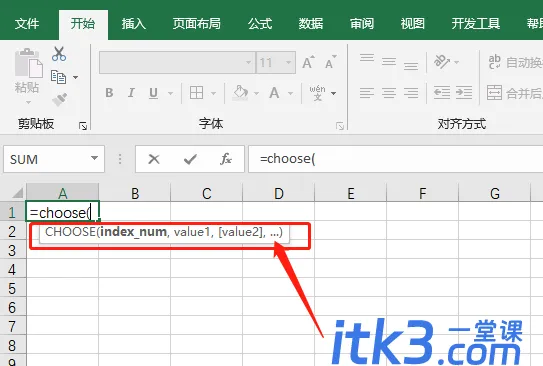Click the Copy icon
The image size is (543, 366).
coord(58,77)
